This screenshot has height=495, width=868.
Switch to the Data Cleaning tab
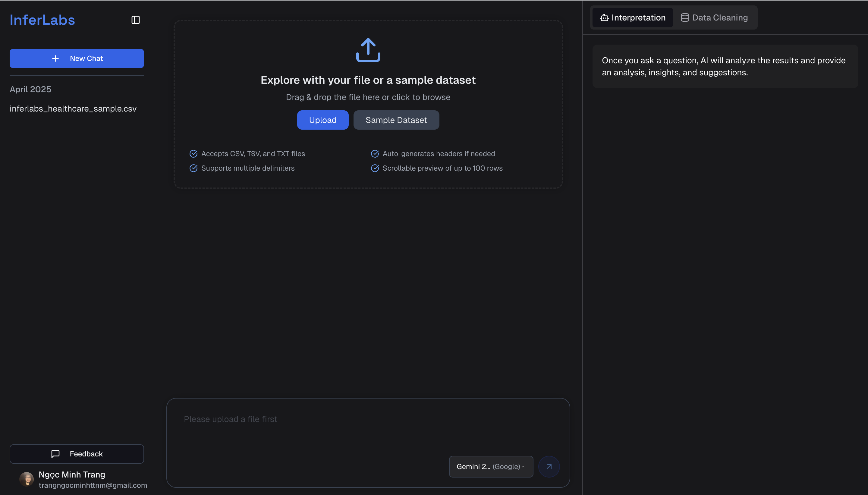tap(714, 18)
